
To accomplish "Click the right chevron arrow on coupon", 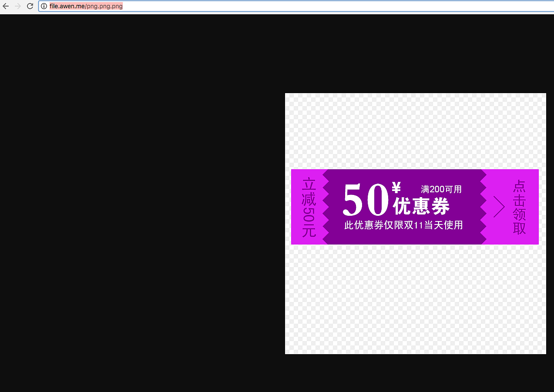I will pyautogui.click(x=499, y=207).
